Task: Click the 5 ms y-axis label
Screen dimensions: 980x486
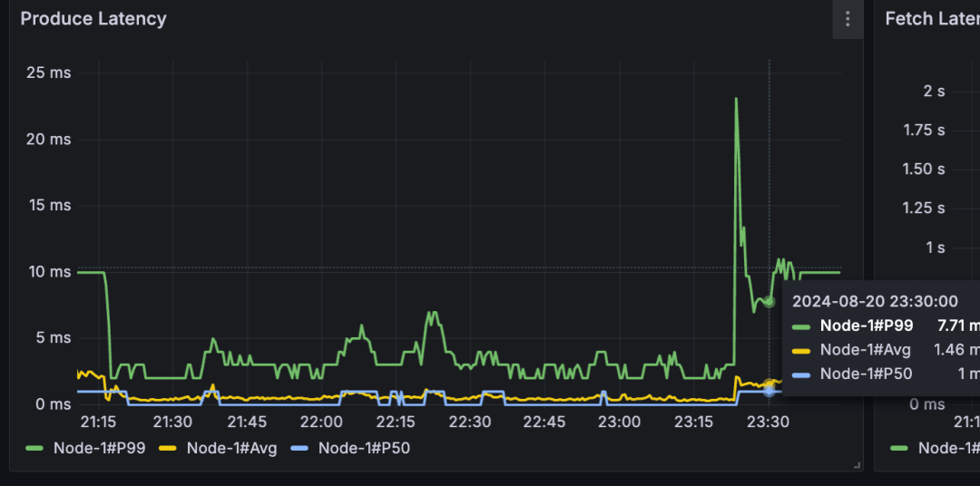Action: 54,338
